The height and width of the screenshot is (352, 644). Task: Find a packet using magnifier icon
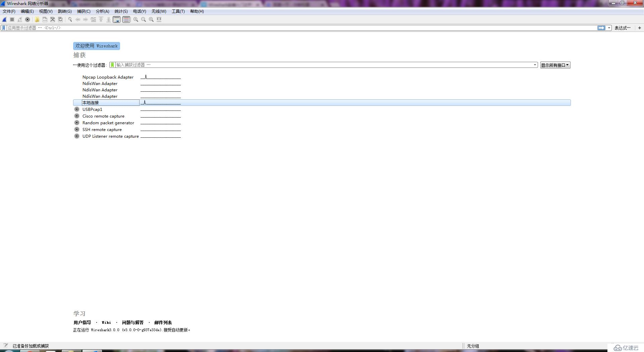tap(70, 19)
